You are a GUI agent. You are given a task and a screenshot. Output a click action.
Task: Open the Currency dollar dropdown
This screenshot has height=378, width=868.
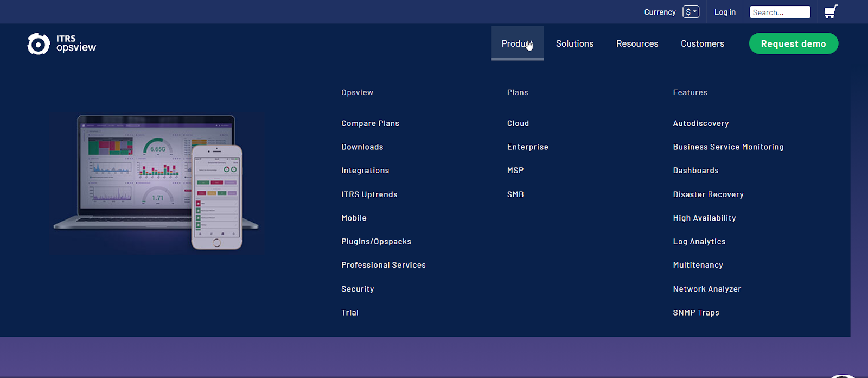691,12
